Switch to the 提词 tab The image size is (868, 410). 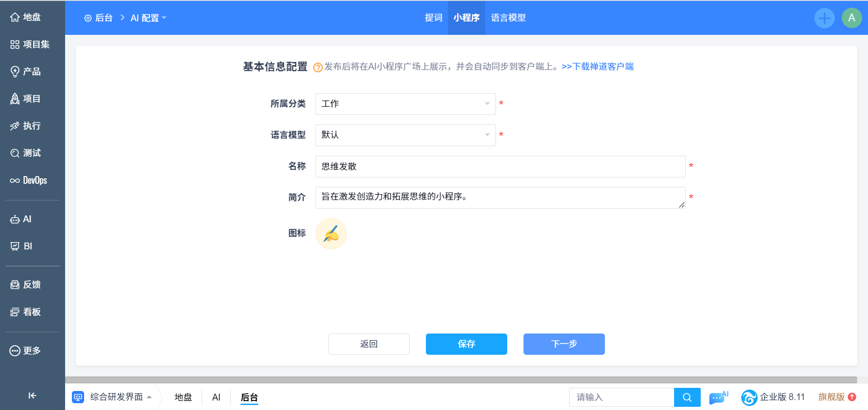click(x=434, y=18)
